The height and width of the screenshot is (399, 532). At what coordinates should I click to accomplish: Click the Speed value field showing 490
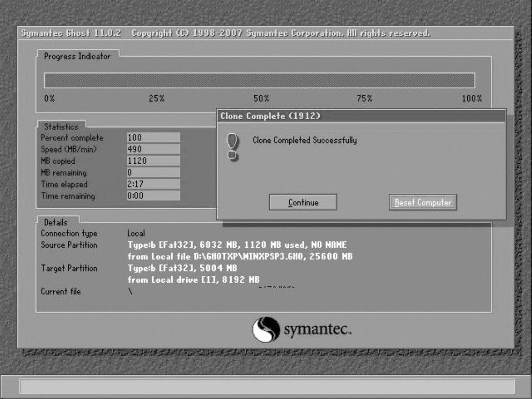click(x=153, y=149)
